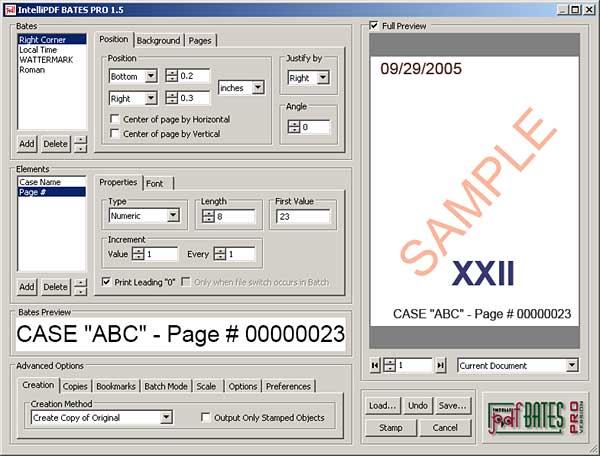Click the First Value input field
Viewport: 600px width, 456px height.
click(303, 217)
